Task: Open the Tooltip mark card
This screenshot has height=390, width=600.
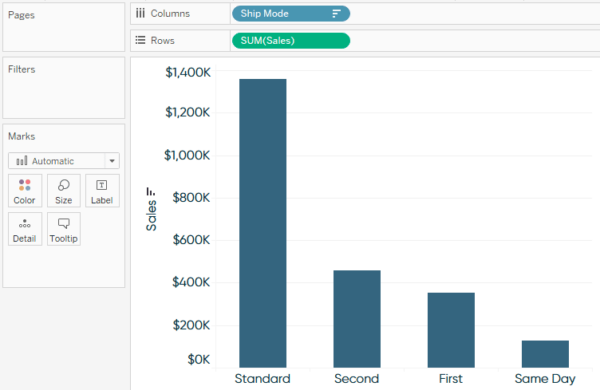Action: click(x=64, y=229)
